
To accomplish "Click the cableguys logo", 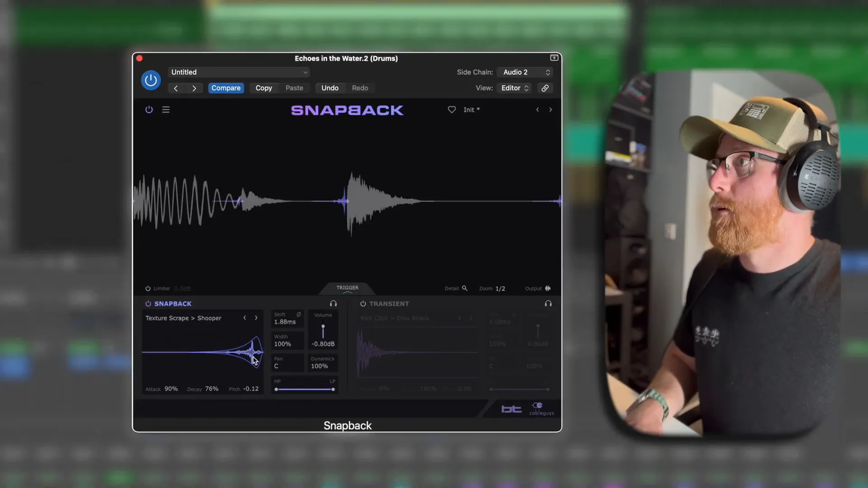I will point(541,408).
